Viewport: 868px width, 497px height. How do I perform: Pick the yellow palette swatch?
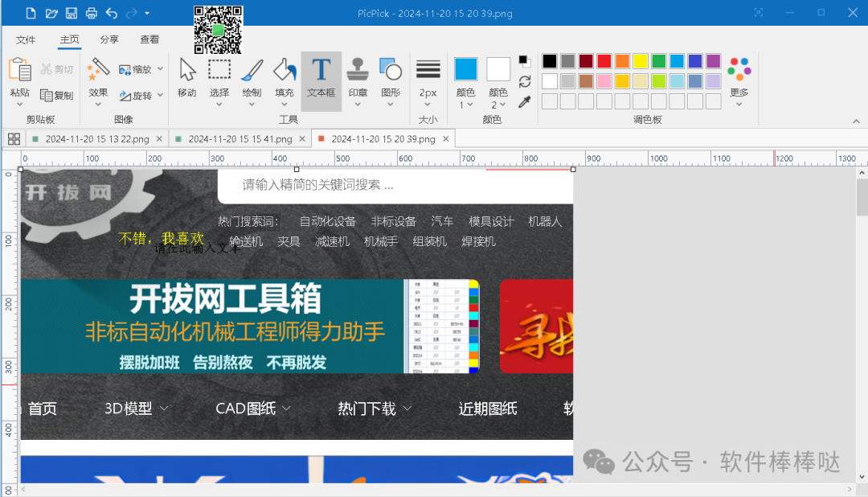[641, 61]
